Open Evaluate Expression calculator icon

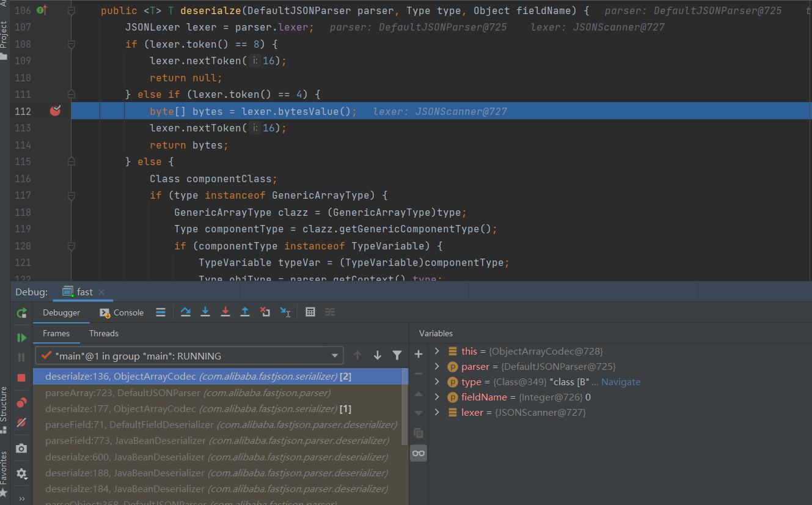pyautogui.click(x=310, y=312)
